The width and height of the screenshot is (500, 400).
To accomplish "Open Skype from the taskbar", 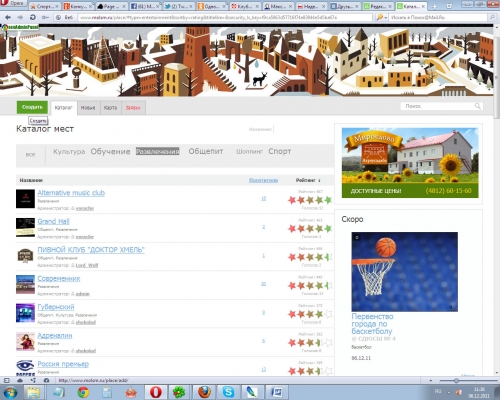I will tap(228, 392).
